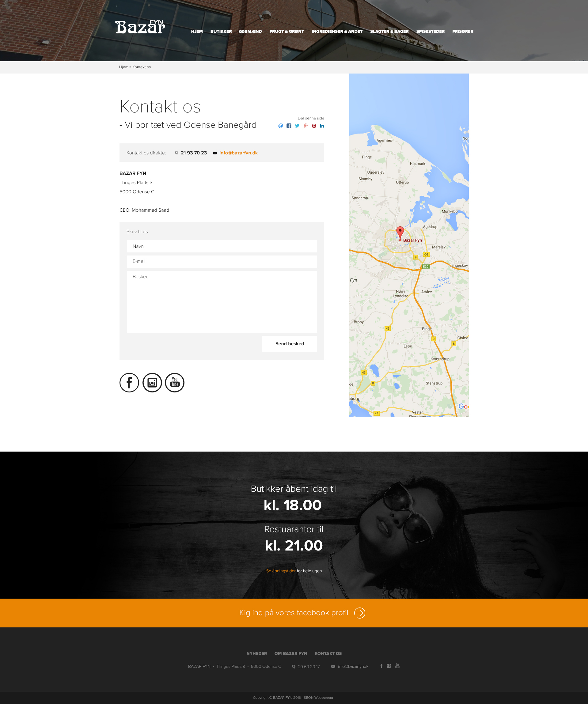Open the large Instagram circle icon

[152, 383]
